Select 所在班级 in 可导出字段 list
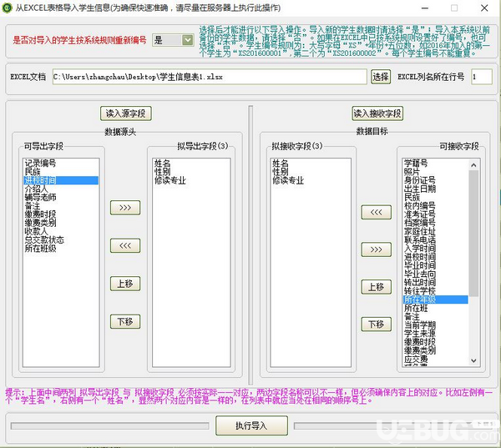The height and width of the screenshot is (448, 501). coord(61,249)
